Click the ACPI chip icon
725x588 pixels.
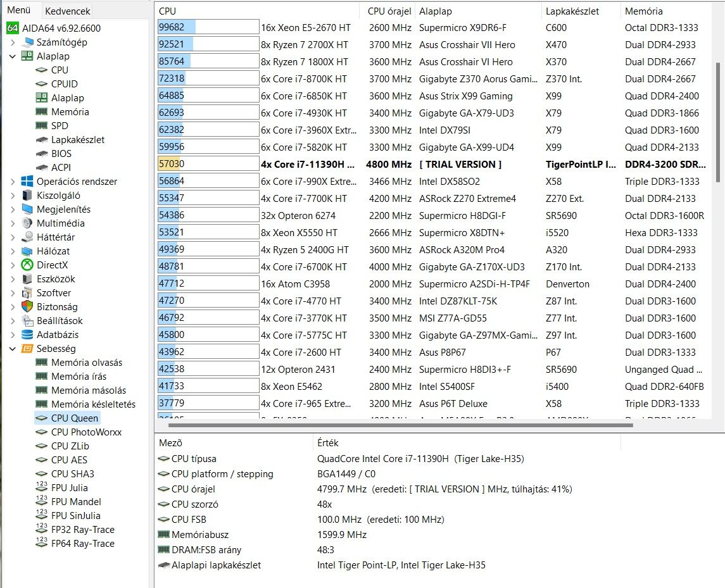(x=42, y=167)
